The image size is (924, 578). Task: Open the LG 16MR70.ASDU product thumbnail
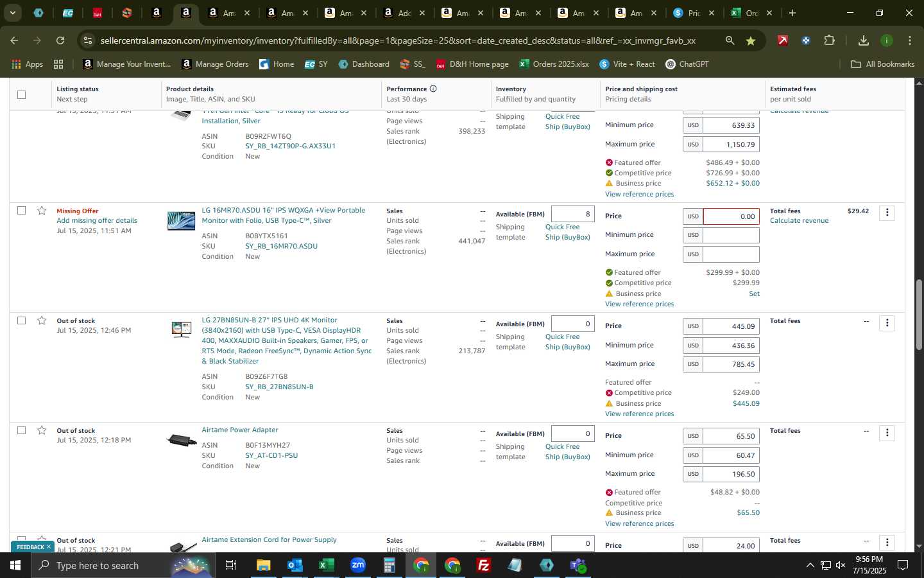click(181, 220)
